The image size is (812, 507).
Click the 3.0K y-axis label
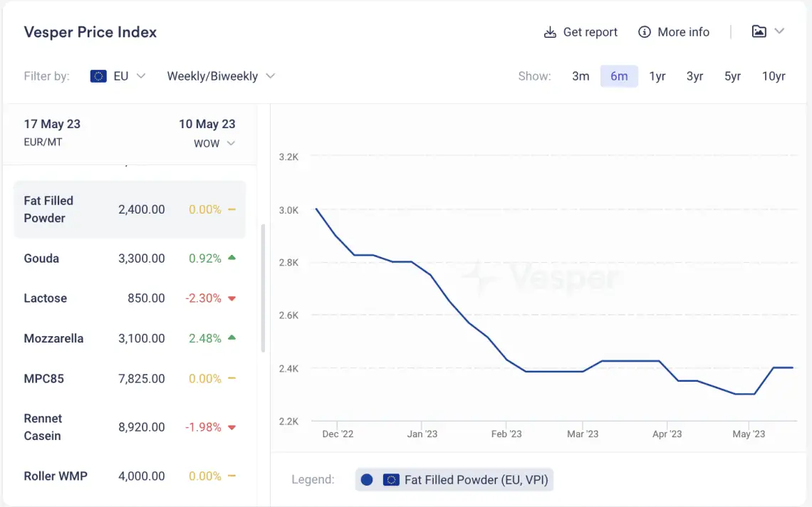[x=288, y=210]
